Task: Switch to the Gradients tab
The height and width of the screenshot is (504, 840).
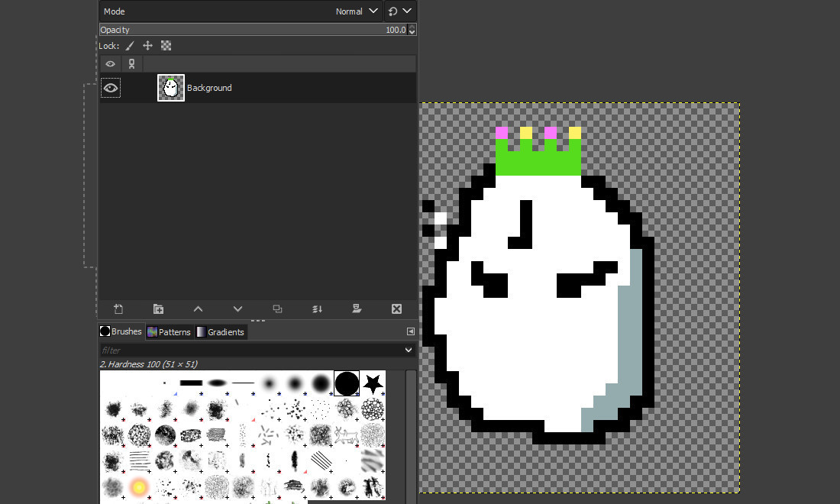Action: click(x=221, y=332)
